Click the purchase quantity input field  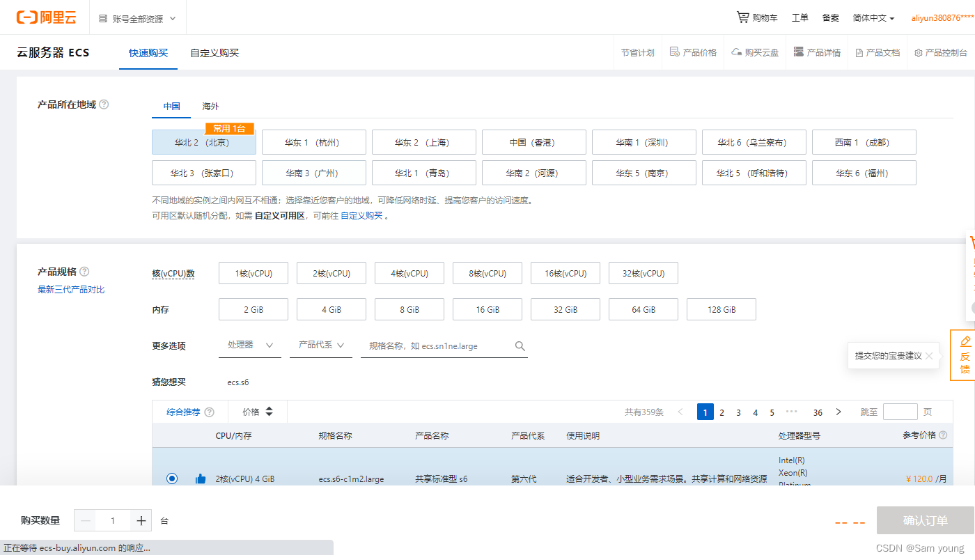pyautogui.click(x=114, y=520)
